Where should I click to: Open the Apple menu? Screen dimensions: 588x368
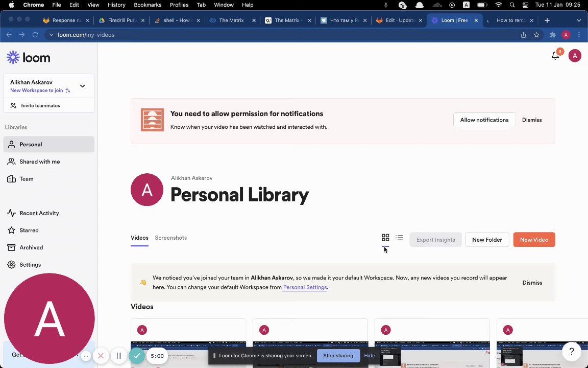coord(11,5)
